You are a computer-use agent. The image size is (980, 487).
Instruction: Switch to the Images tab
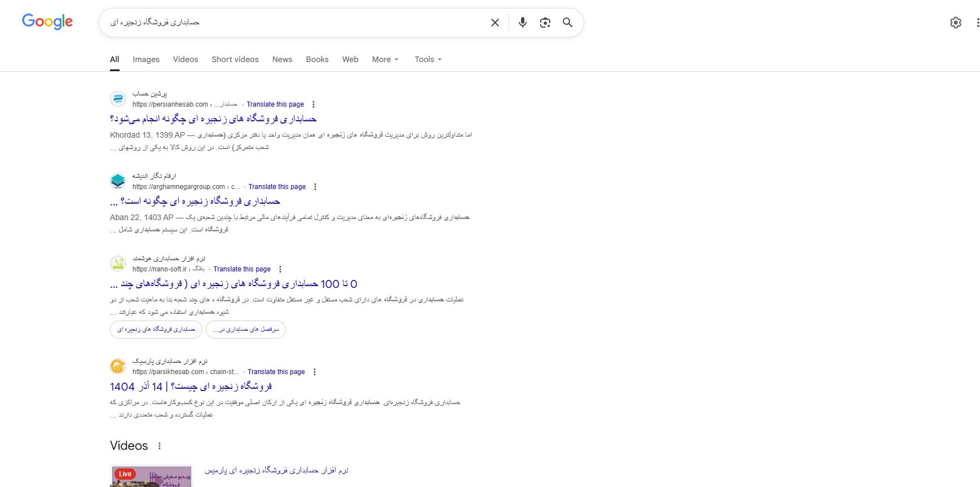click(x=146, y=59)
